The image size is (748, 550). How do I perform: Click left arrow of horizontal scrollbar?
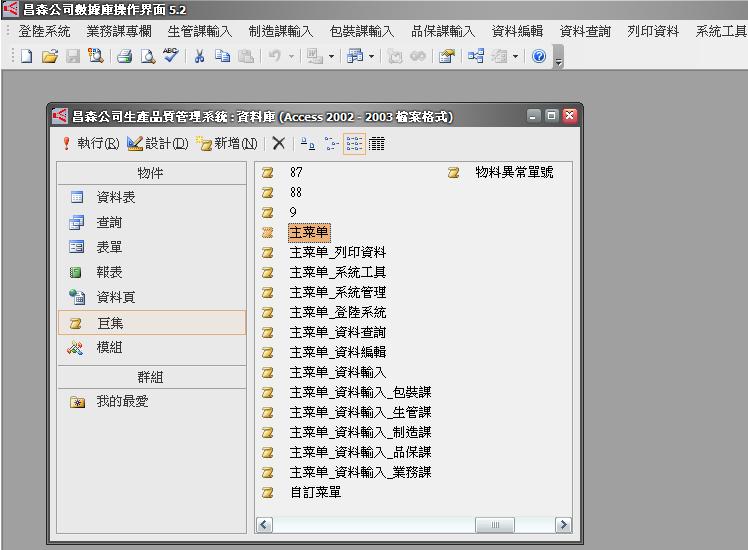tap(264, 525)
